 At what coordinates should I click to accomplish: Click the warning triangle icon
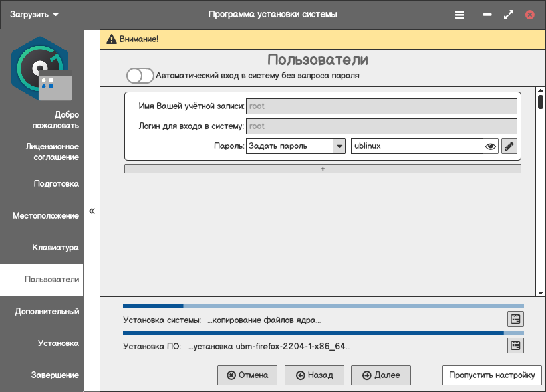(111, 39)
